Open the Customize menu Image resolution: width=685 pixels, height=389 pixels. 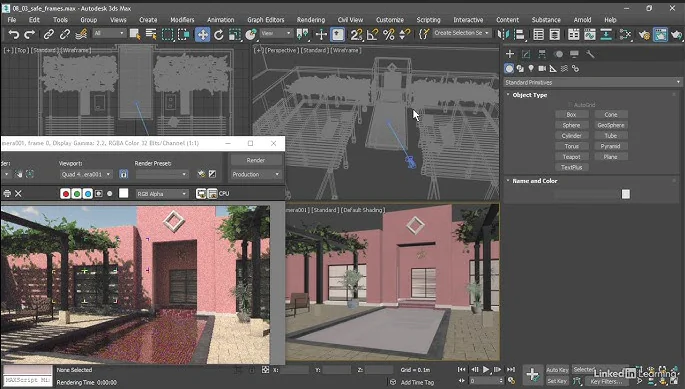tap(390, 20)
